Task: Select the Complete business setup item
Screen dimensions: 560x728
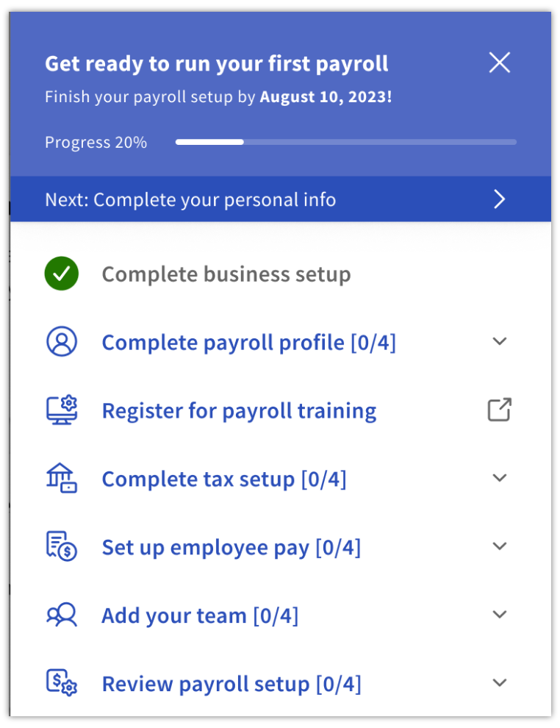Action: 226,273
